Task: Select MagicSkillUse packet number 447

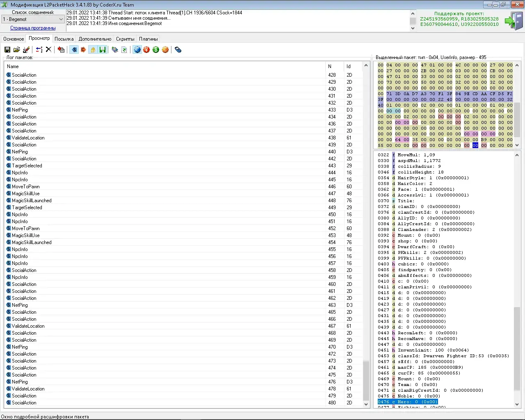Action: [x=184, y=194]
